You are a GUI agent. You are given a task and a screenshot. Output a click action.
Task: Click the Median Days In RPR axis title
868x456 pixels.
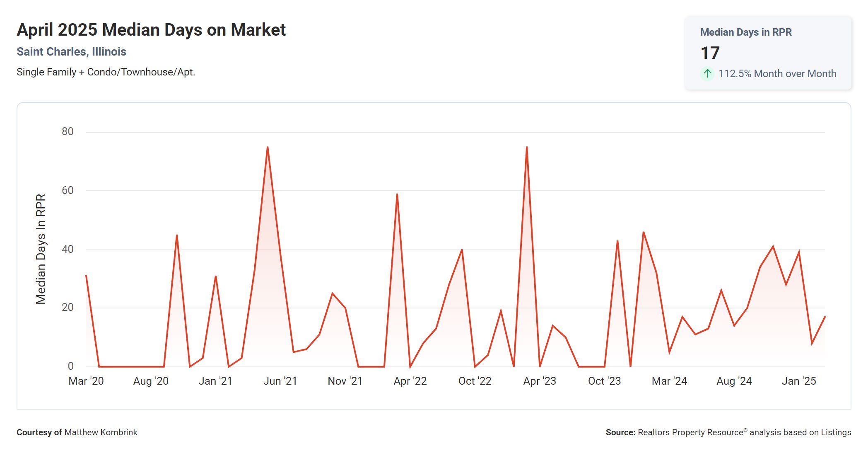pyautogui.click(x=41, y=249)
